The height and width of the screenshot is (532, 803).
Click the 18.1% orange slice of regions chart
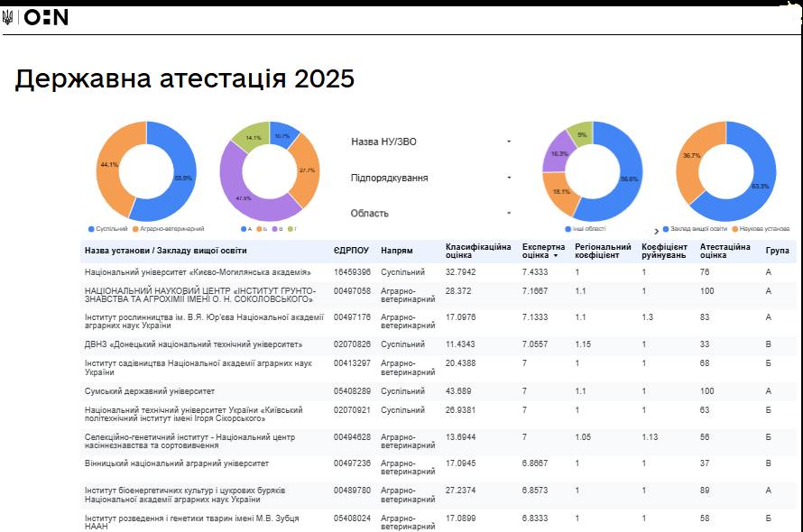pyautogui.click(x=561, y=191)
